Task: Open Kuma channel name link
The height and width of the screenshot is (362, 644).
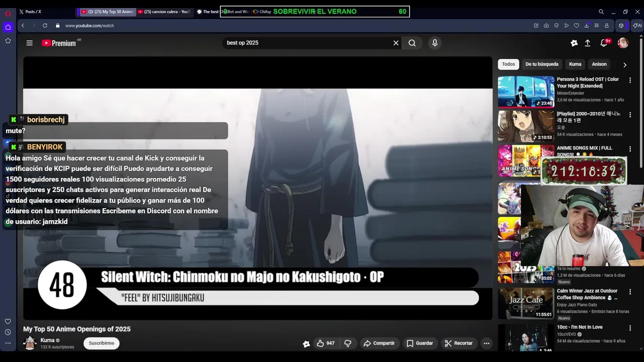Action: (x=47, y=340)
